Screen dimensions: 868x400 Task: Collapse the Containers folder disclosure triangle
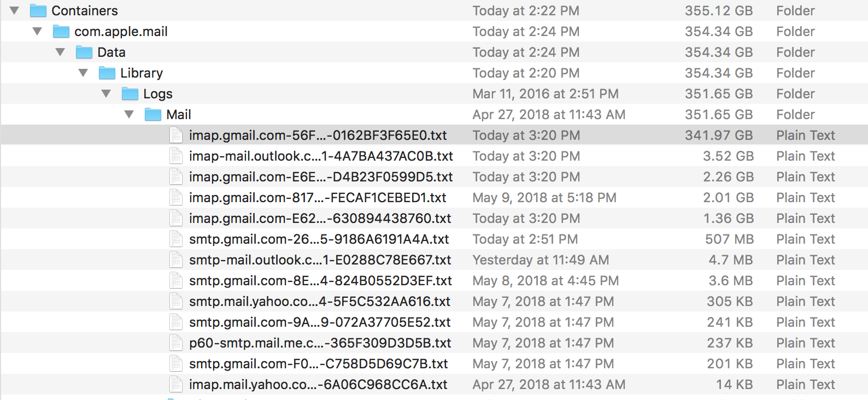(14, 11)
